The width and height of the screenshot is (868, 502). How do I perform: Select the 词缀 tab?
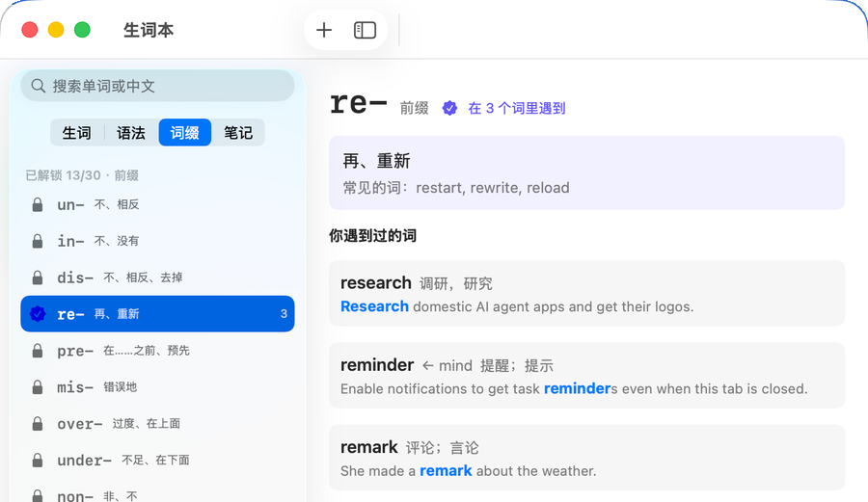click(x=185, y=133)
